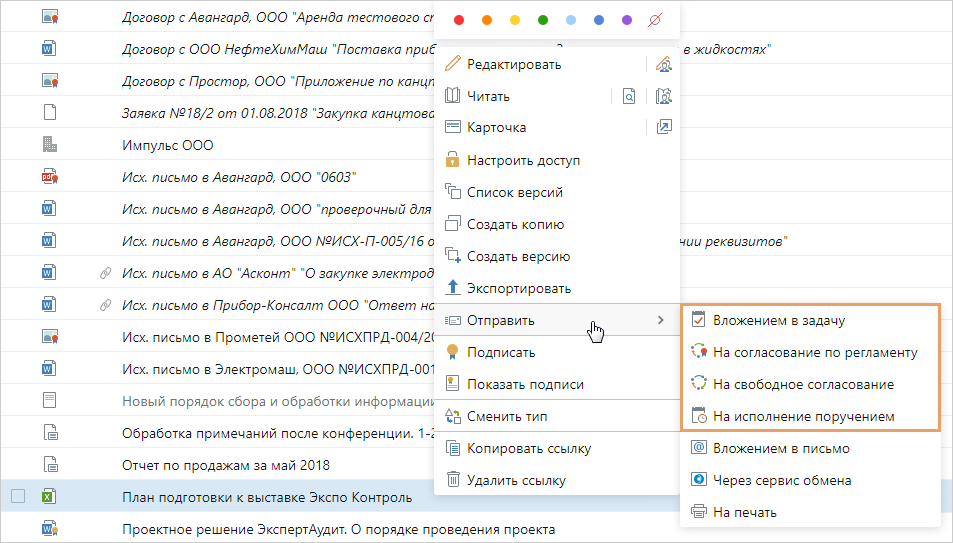Click Экспортировать menu entry

point(518,288)
